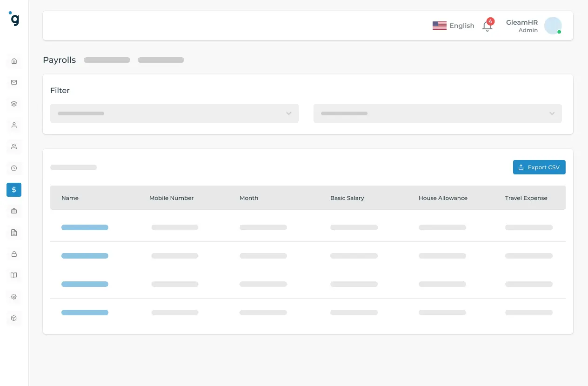This screenshot has height=386, width=588.
Task: Expand the first Filter dropdown
Action: click(174, 113)
